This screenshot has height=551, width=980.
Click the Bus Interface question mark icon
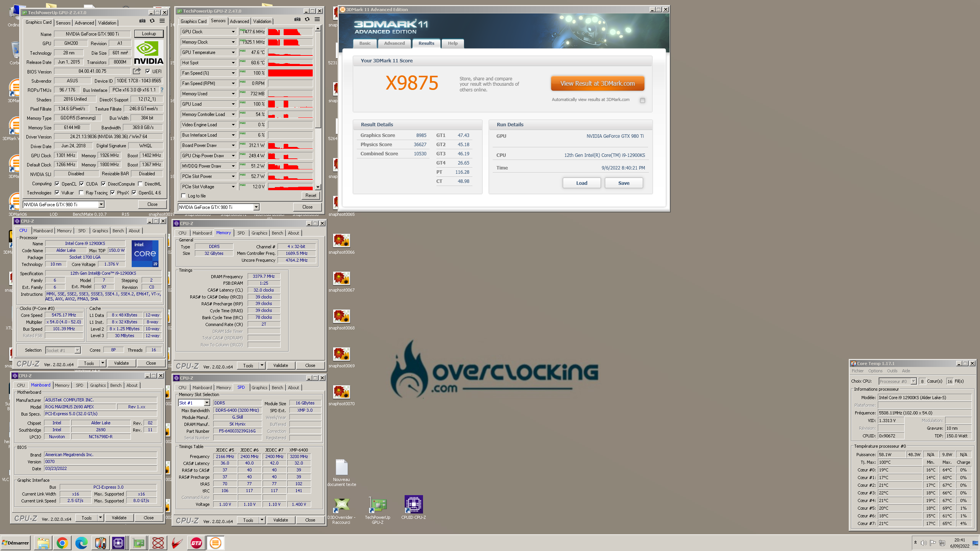(x=162, y=90)
